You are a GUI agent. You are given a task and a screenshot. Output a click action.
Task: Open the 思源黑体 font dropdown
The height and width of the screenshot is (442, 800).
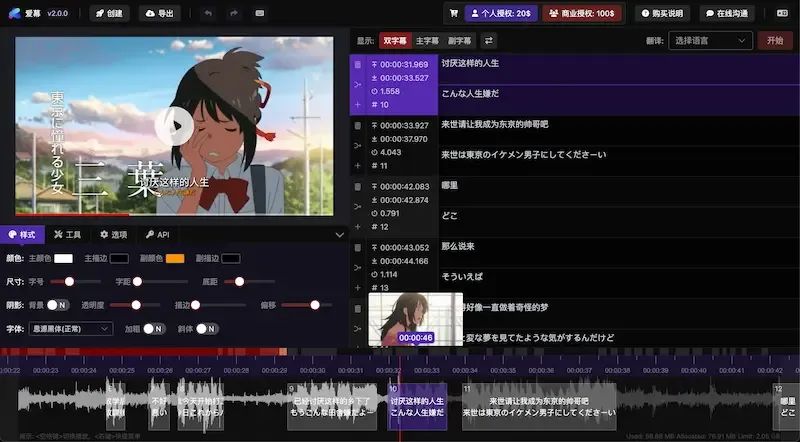tap(71, 329)
